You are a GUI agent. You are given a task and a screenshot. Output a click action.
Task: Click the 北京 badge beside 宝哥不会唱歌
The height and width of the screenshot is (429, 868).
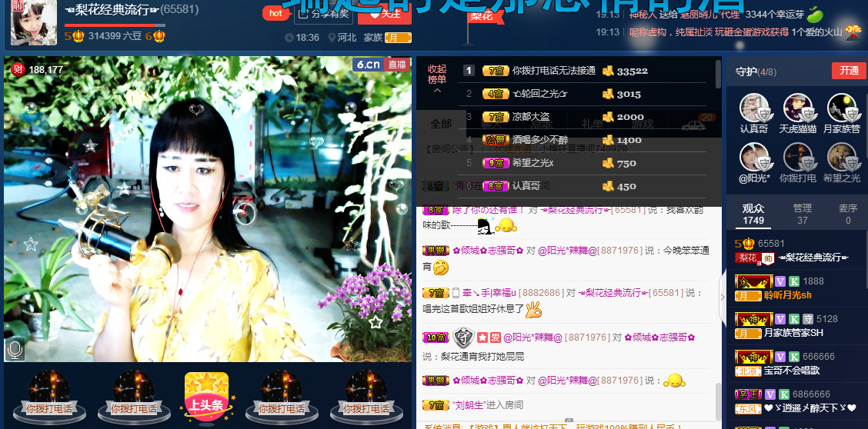[x=748, y=371]
